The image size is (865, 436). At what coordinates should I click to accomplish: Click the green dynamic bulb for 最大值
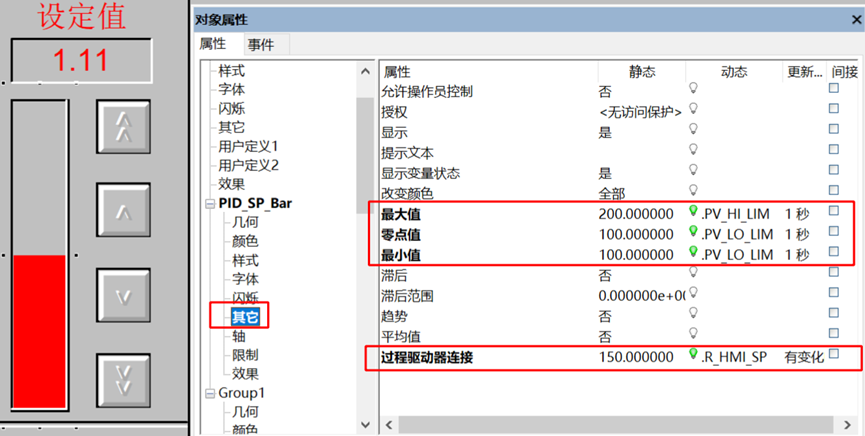[693, 211]
